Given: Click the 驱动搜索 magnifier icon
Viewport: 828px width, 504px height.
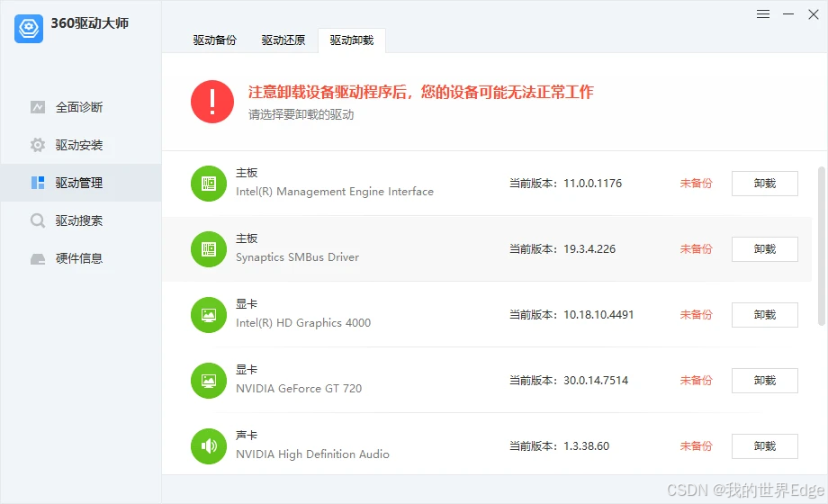Looking at the screenshot, I should 38,220.
